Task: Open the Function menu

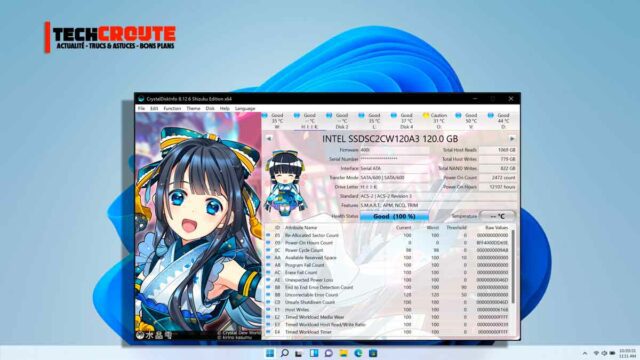Action: click(x=172, y=109)
